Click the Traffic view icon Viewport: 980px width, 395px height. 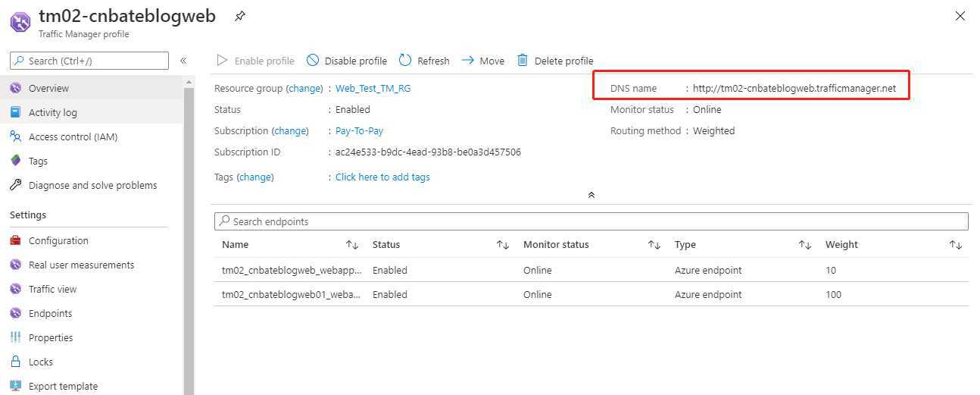[15, 289]
